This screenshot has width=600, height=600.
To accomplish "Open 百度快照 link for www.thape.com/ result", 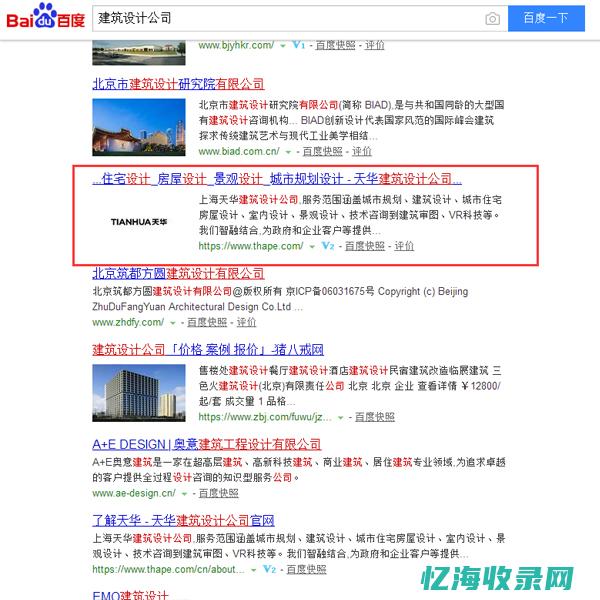I will click(365, 246).
